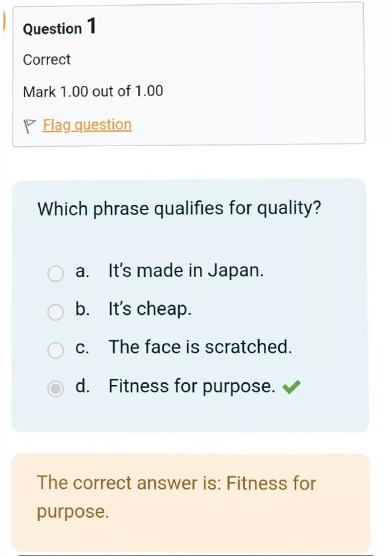This screenshot has height=556, width=392.
Task: Click answer text "The face is scratched."
Action: [x=200, y=347]
